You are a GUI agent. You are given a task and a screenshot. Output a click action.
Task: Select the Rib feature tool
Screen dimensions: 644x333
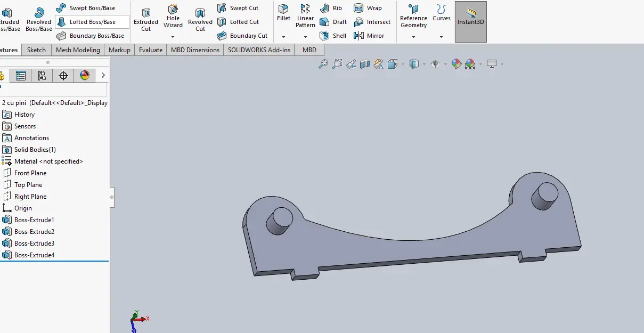(331, 8)
